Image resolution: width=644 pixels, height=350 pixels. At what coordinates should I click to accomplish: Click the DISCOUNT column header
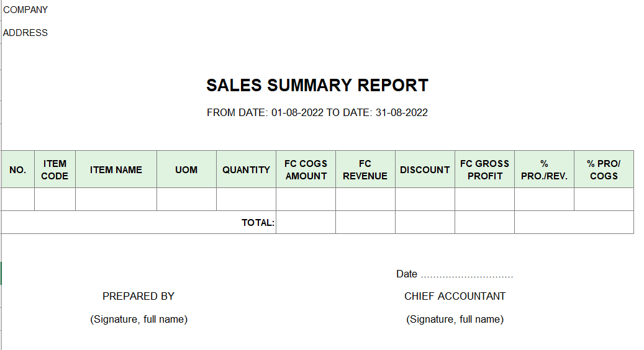pyautogui.click(x=425, y=169)
